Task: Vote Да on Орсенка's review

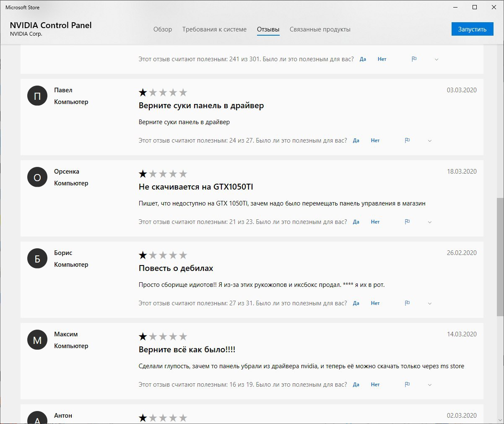Action: [x=356, y=222]
